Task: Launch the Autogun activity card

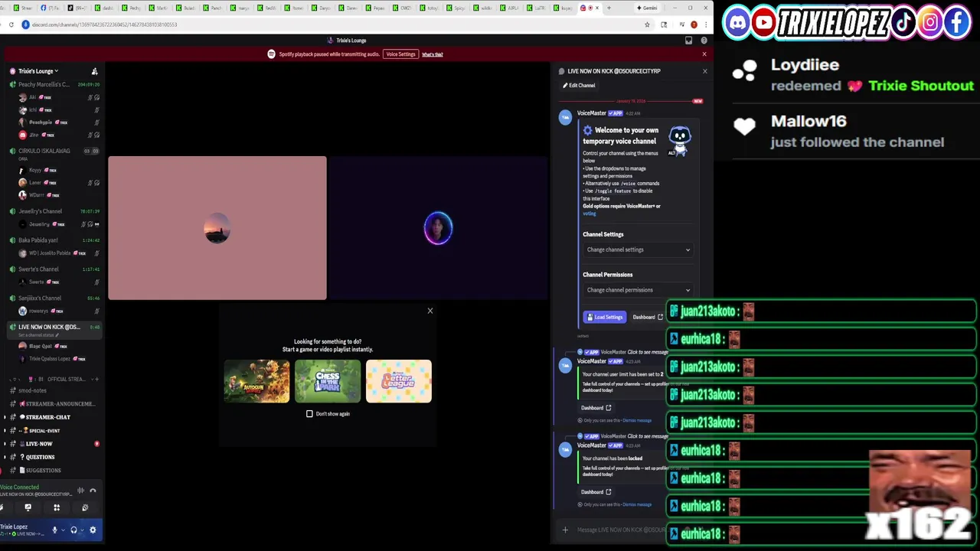Action: [256, 381]
